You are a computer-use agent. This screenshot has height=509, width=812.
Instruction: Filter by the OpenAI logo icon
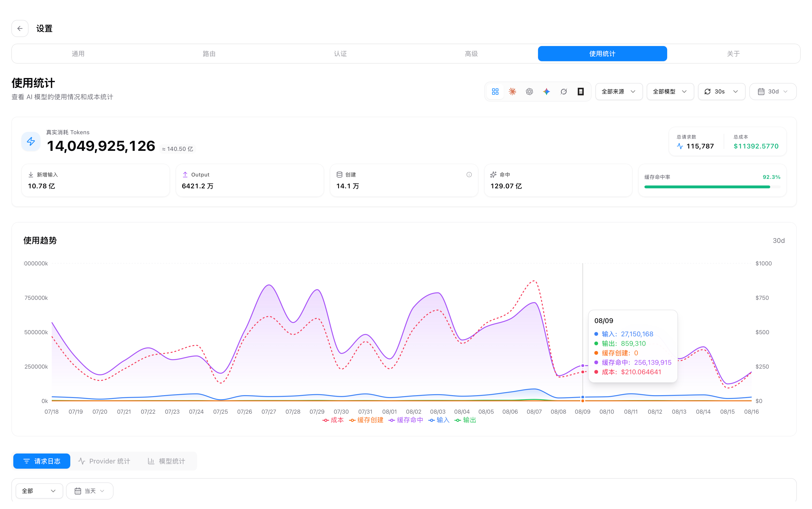pyautogui.click(x=529, y=92)
